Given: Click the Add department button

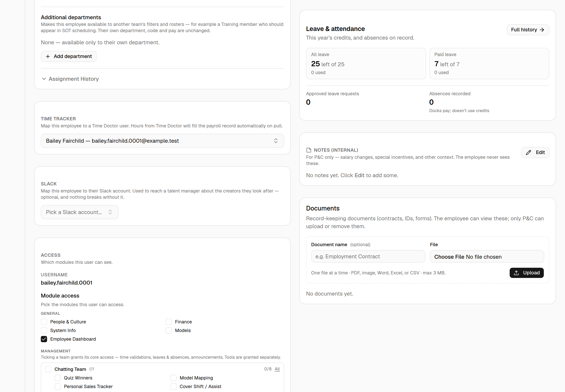Looking at the screenshot, I should click(69, 56).
